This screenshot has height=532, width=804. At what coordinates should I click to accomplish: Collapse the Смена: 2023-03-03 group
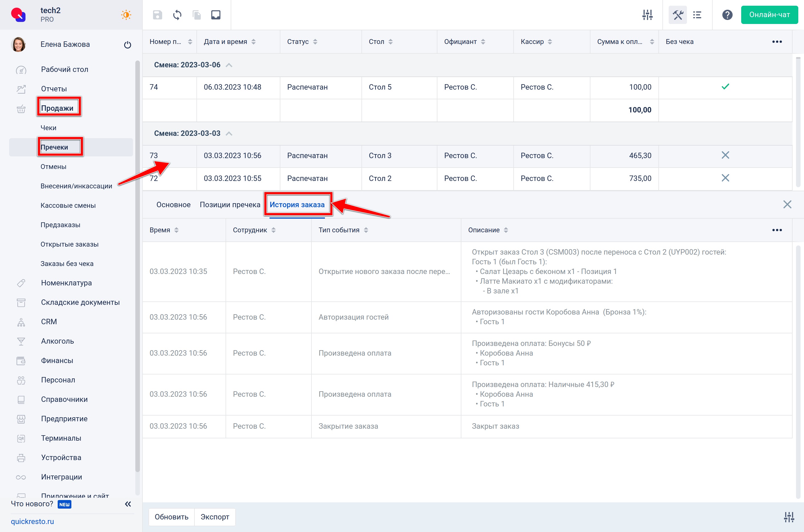point(229,134)
